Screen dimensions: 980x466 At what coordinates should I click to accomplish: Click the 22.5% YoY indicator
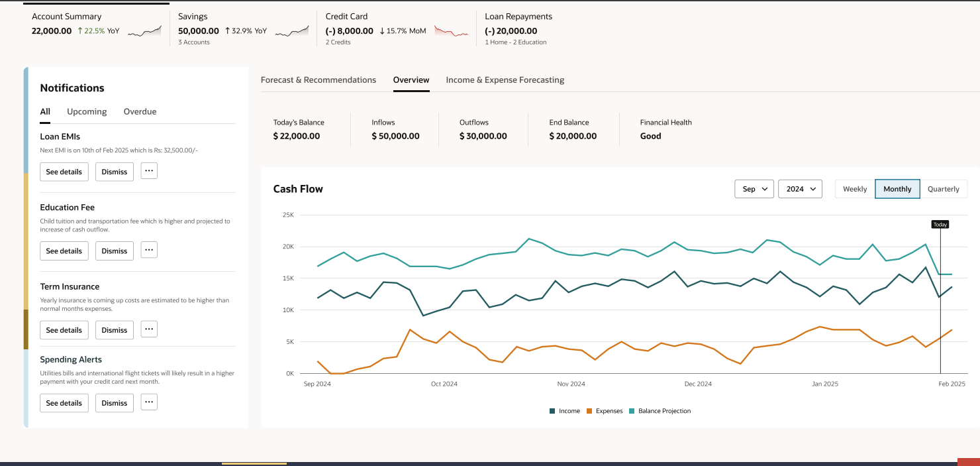pos(99,31)
